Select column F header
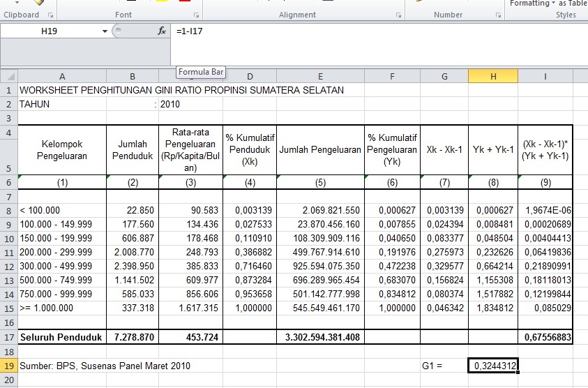The width and height of the screenshot is (588, 388). point(392,76)
